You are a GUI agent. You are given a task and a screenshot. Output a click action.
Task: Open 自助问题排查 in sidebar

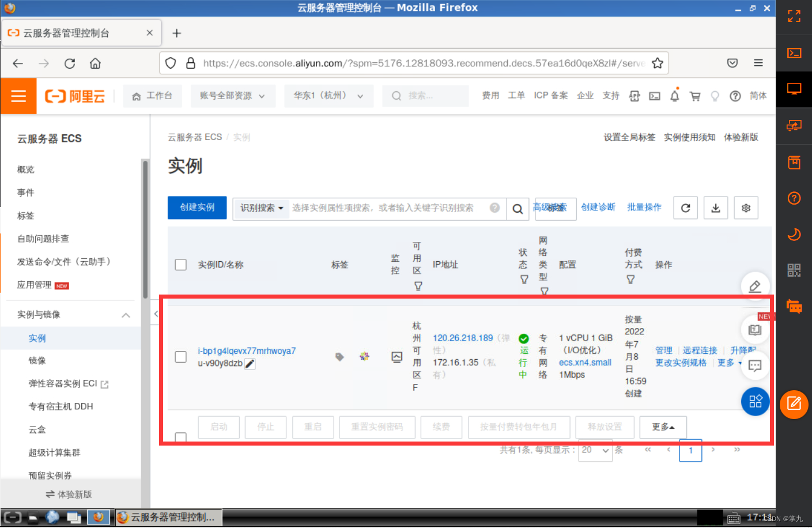pyautogui.click(x=43, y=239)
